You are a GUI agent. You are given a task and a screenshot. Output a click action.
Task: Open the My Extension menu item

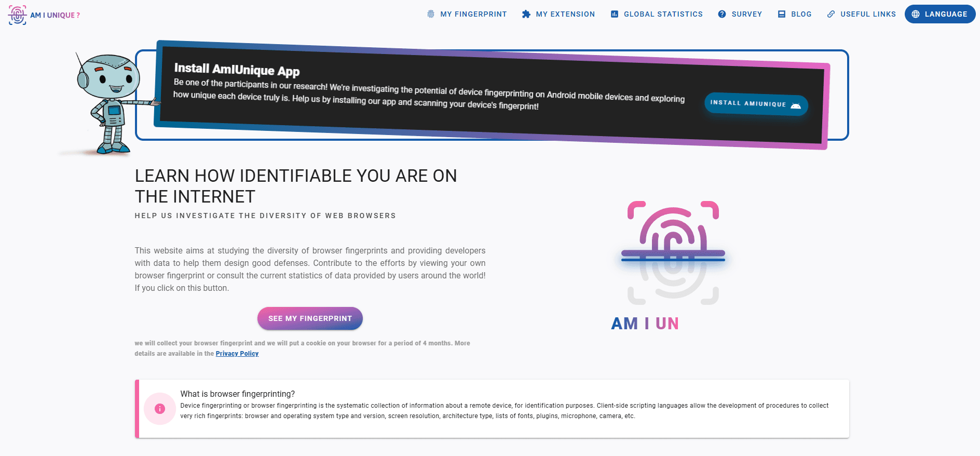[x=559, y=14]
